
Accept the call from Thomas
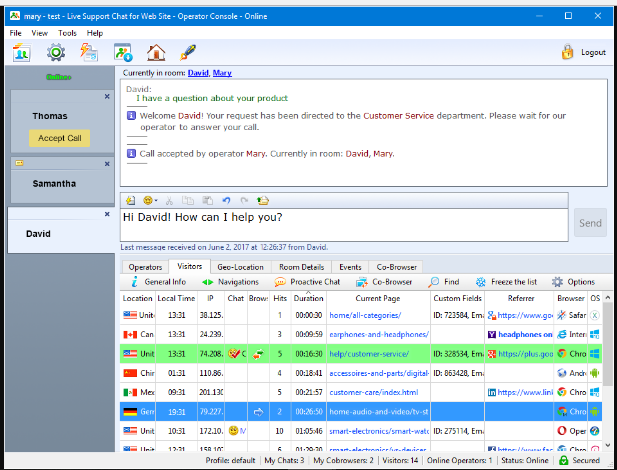pos(59,138)
